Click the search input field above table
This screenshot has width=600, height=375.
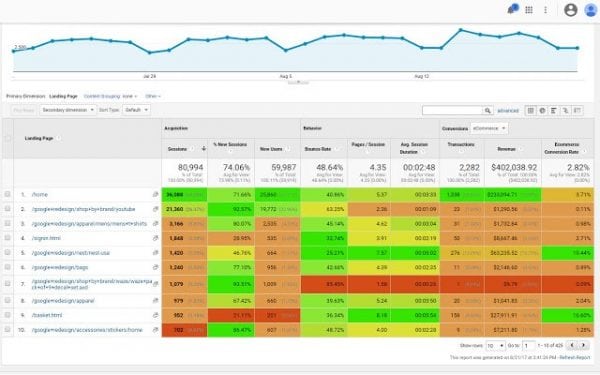coord(452,111)
